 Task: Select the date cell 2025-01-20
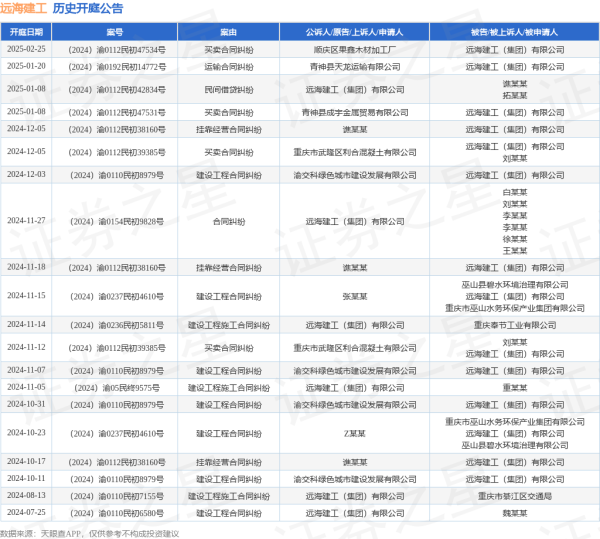point(26,66)
